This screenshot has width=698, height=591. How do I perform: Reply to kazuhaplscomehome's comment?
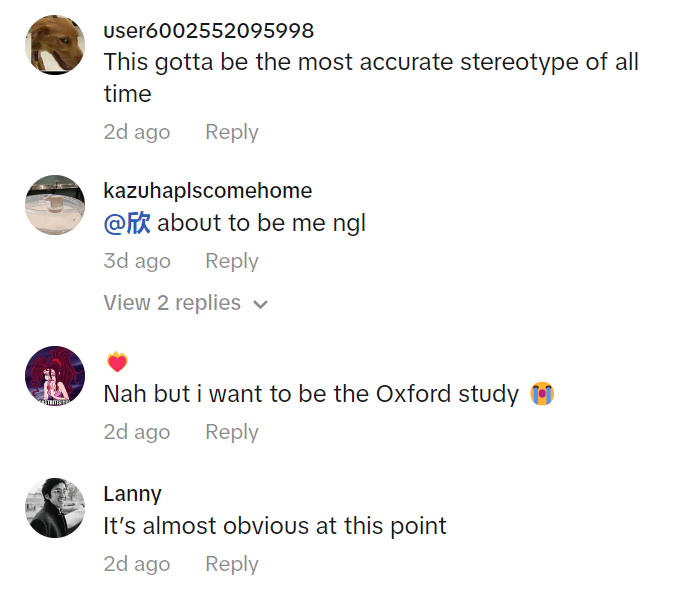pyautogui.click(x=231, y=261)
